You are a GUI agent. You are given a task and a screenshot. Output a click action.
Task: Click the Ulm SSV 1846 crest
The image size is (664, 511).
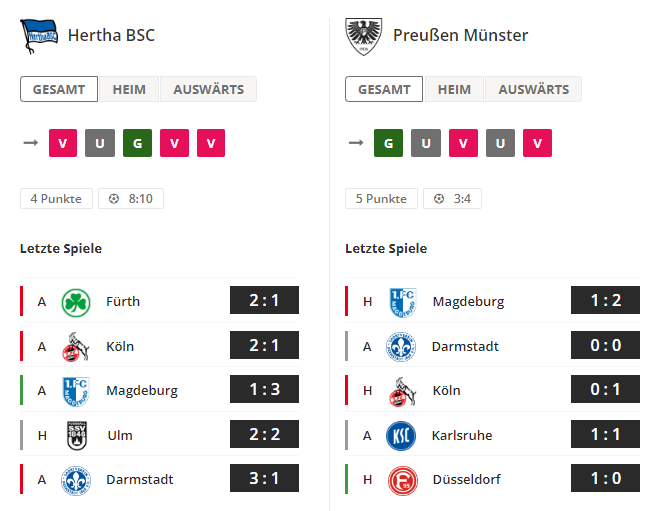pos(77,435)
